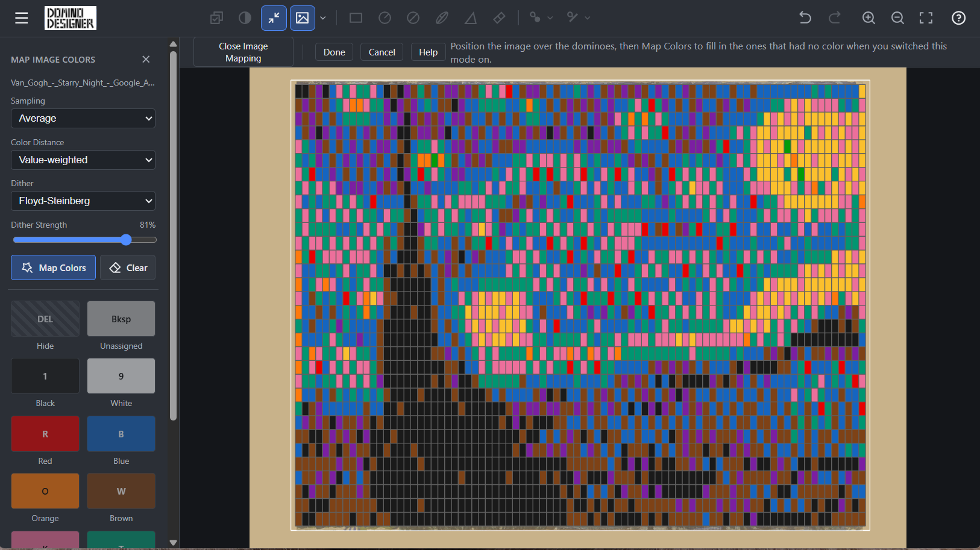This screenshot has height=550, width=980.
Task: Zoom out of the canvas
Action: (x=897, y=18)
